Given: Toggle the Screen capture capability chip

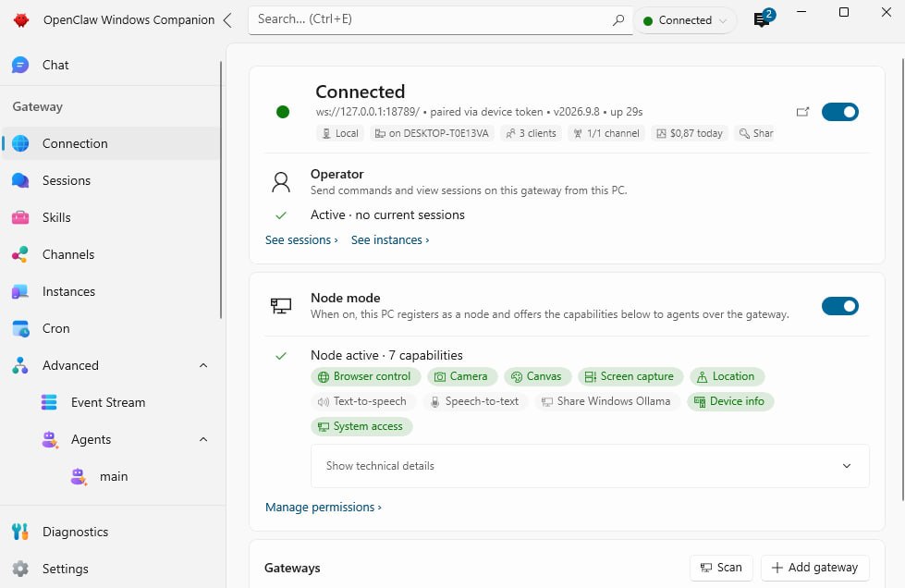Looking at the screenshot, I should 630,376.
